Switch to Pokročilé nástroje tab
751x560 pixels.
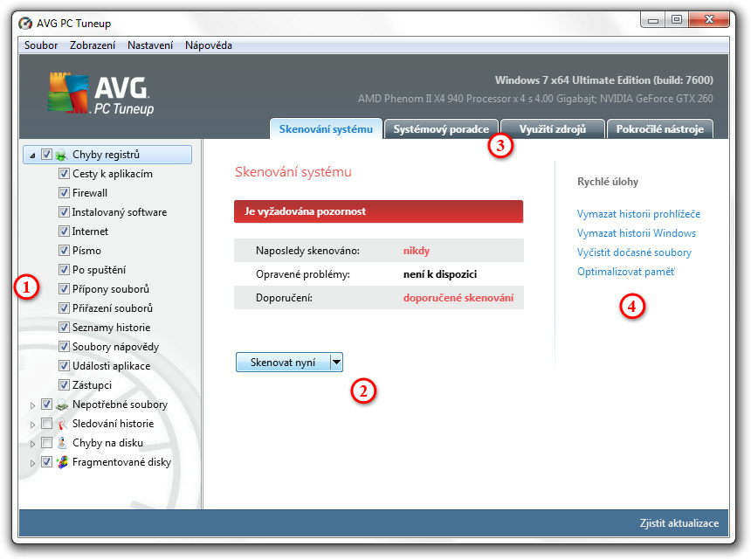[x=659, y=129]
